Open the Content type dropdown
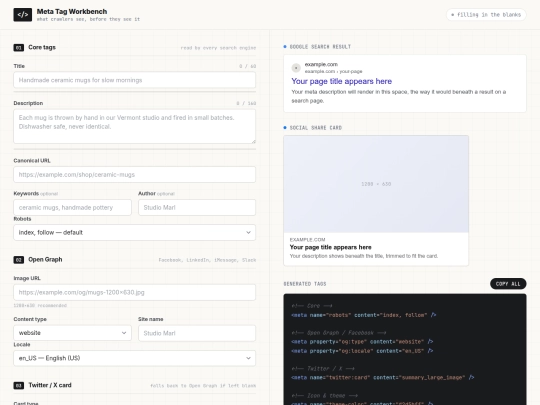 coord(72,333)
